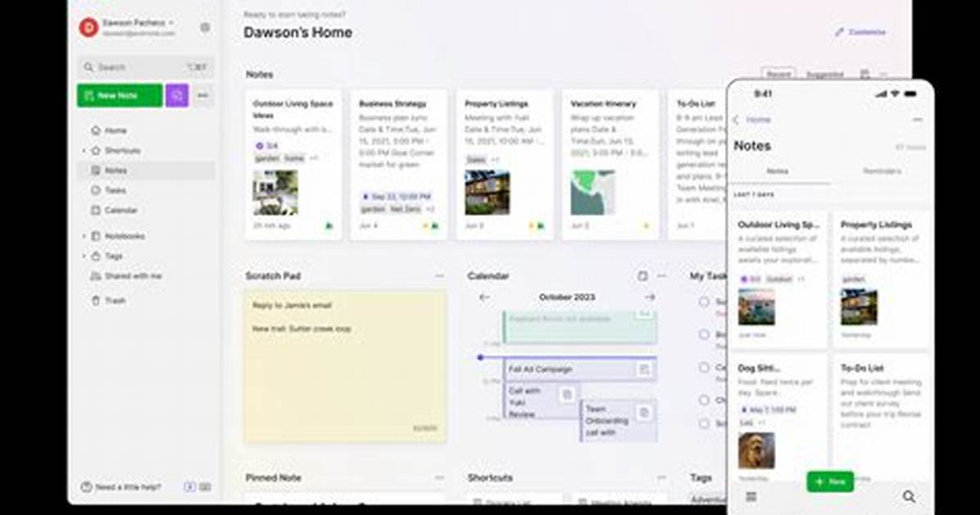This screenshot has height=515, width=980.
Task: Go to next period in Calendar widget
Action: coord(650,297)
